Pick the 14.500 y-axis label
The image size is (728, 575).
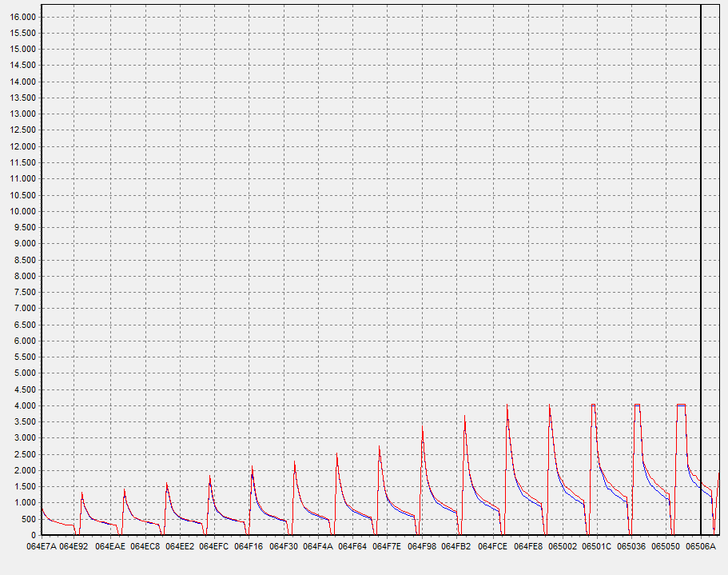tap(22, 66)
